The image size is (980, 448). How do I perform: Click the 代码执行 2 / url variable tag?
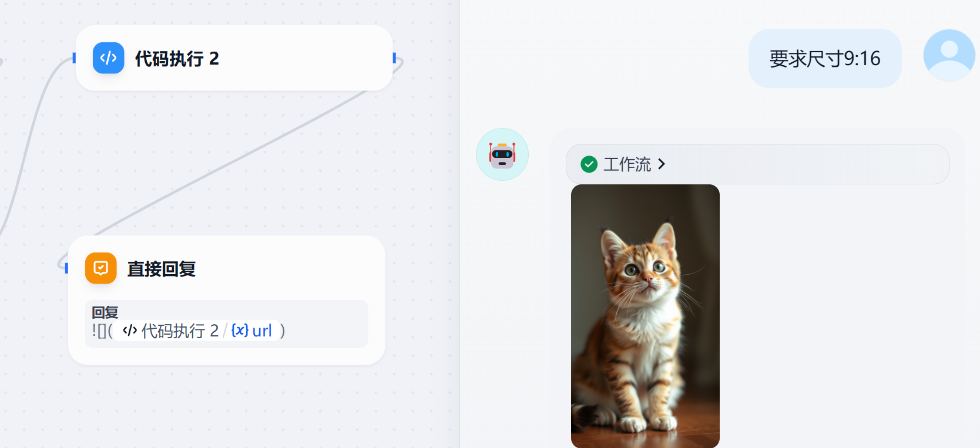pyautogui.click(x=197, y=331)
